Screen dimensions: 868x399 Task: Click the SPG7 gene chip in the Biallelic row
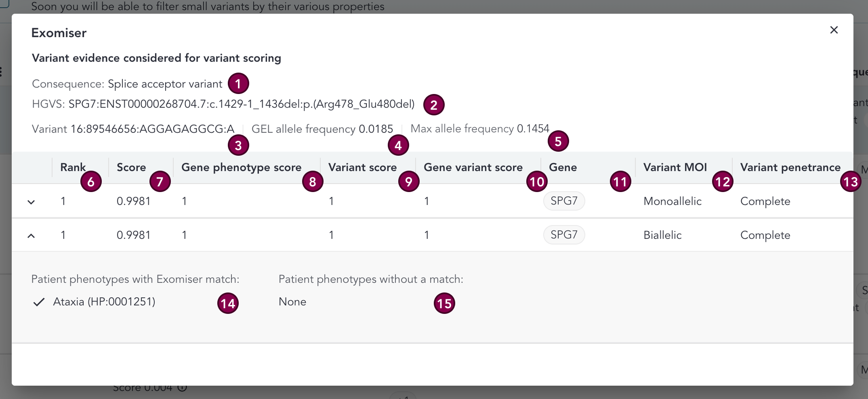(x=564, y=234)
